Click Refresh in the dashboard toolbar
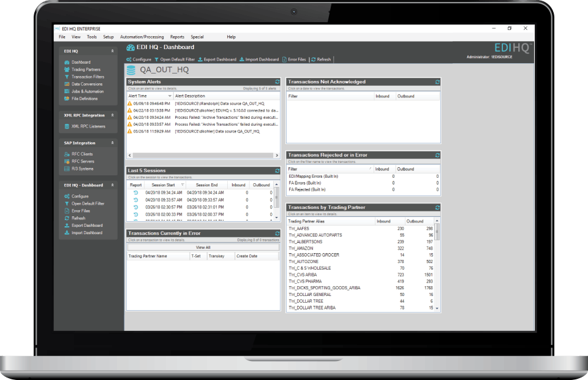 321,59
